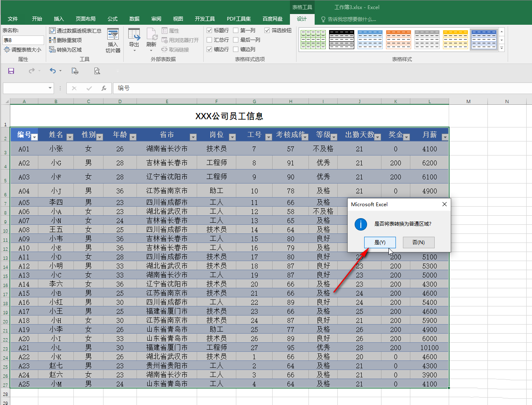The width and height of the screenshot is (532, 405).
Task: Enable Last Column (最后一列) checkbox
Action: coord(236,40)
